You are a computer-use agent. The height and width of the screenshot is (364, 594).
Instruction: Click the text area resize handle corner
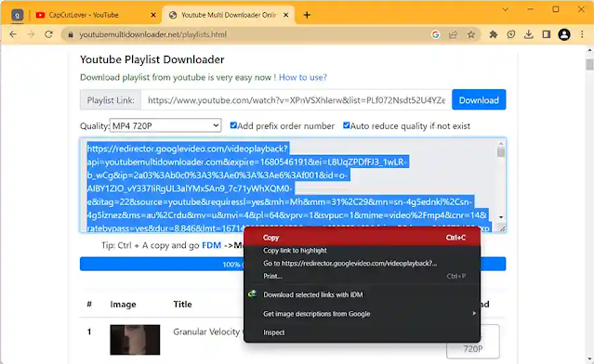[x=502, y=228]
